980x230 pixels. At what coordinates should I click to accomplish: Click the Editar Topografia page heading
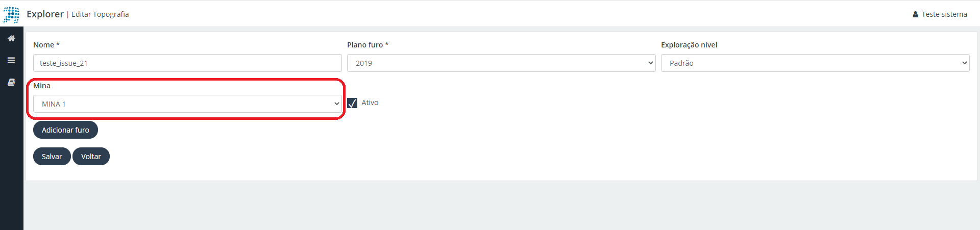click(x=100, y=14)
